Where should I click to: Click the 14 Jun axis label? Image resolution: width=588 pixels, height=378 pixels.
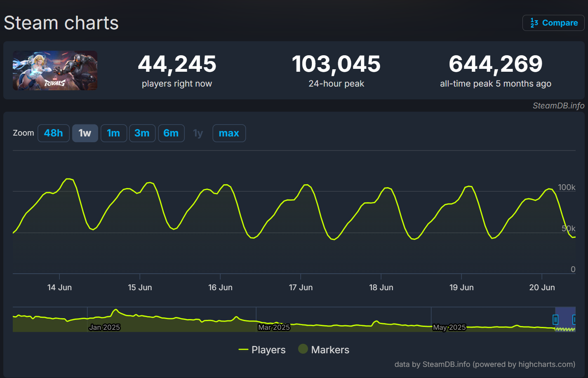pyautogui.click(x=59, y=287)
